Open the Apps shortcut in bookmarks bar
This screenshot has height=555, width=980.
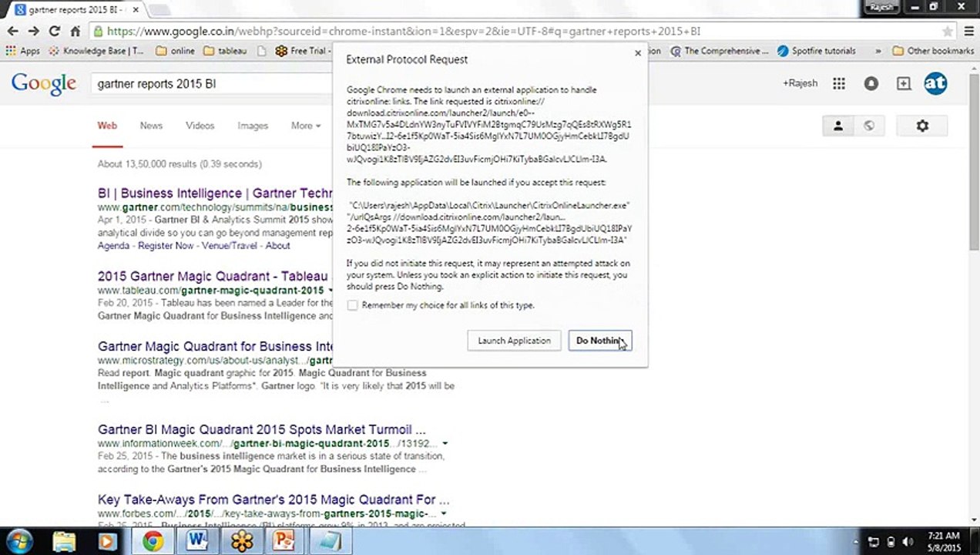(x=22, y=51)
